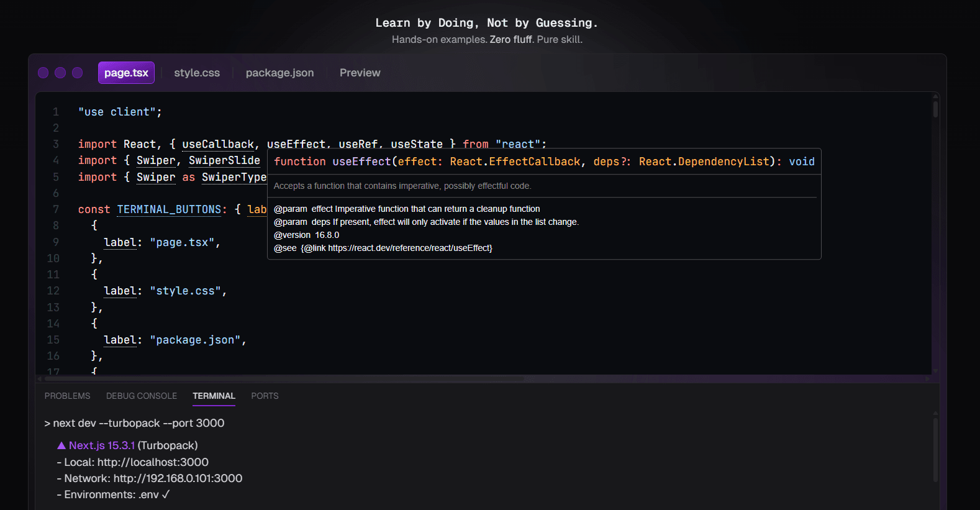Click the editor horizontal scrollbar left arrow
Screen dimensions: 980x510
[40, 378]
